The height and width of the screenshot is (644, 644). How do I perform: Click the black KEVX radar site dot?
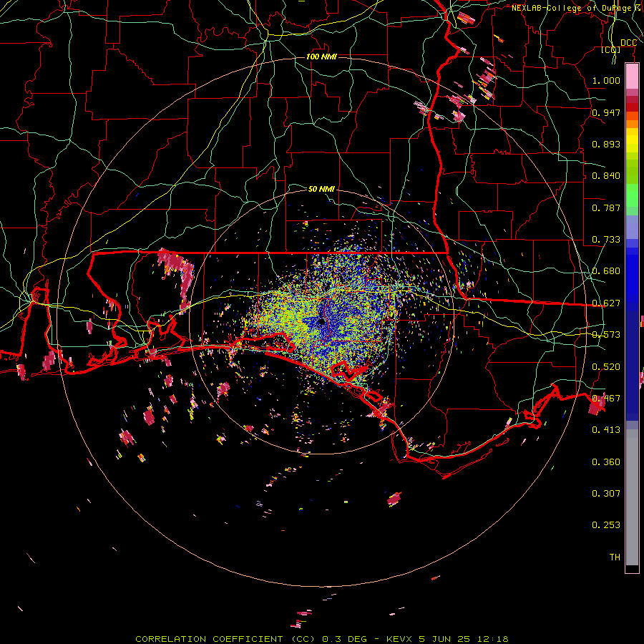point(321,321)
